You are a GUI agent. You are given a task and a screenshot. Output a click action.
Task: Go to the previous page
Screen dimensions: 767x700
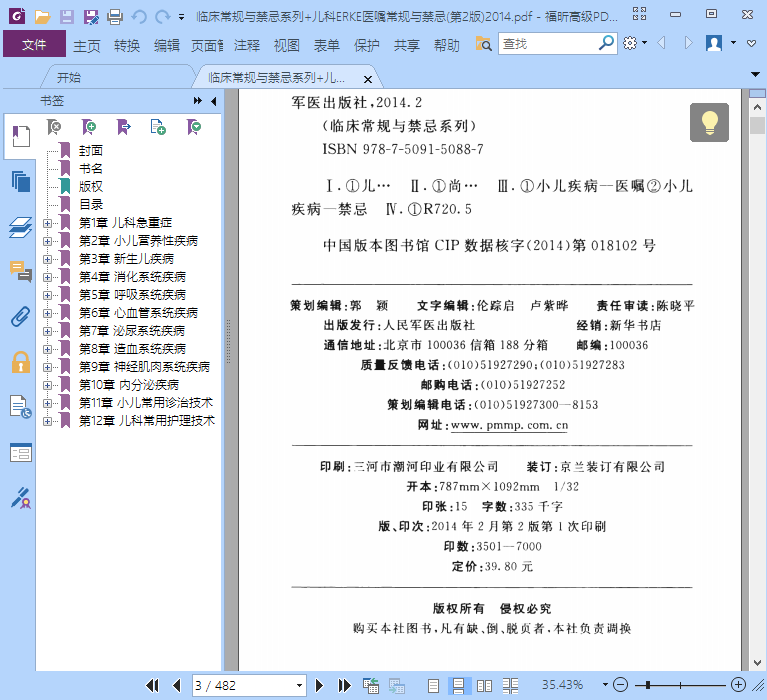[177, 686]
